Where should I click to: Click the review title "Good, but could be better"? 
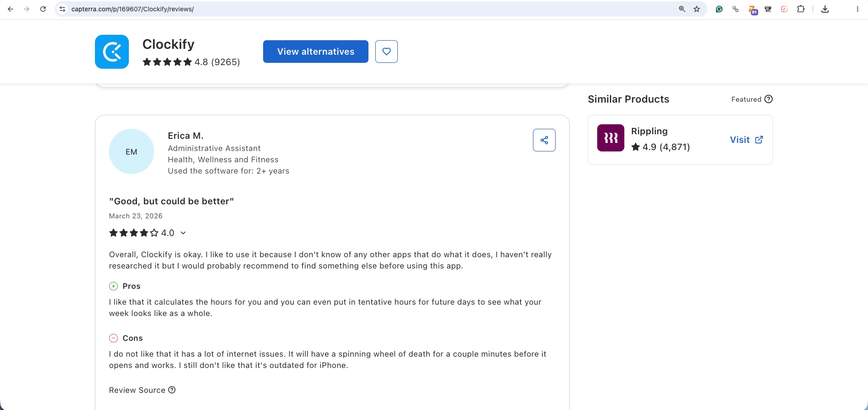click(x=171, y=201)
